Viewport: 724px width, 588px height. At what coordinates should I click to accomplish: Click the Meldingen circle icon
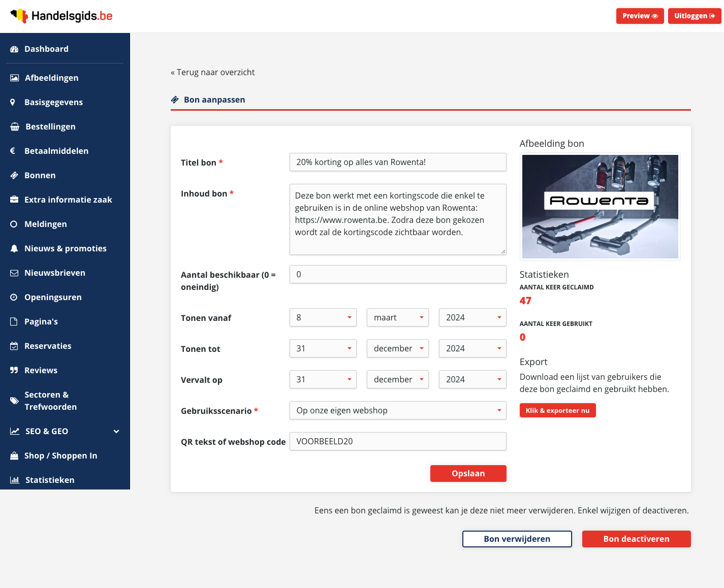tap(14, 224)
